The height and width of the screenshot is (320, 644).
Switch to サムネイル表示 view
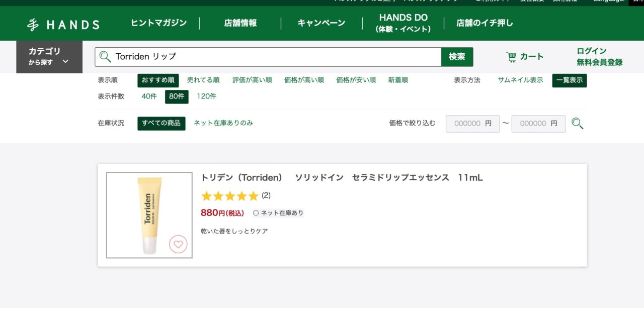click(x=520, y=80)
